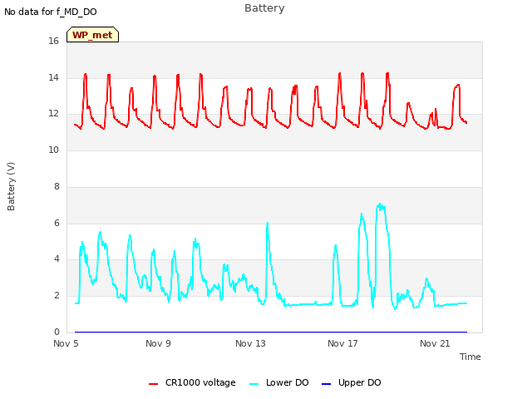Click the Battery chart title
Image resolution: width=532 pixels, height=399 pixels.
[x=264, y=8]
